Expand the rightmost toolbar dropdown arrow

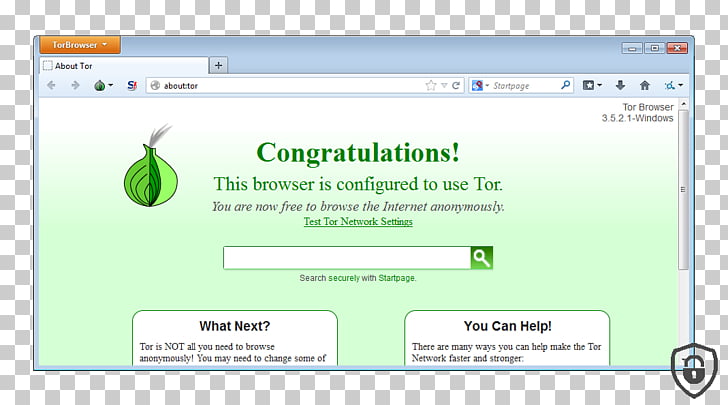pyautogui.click(x=680, y=85)
